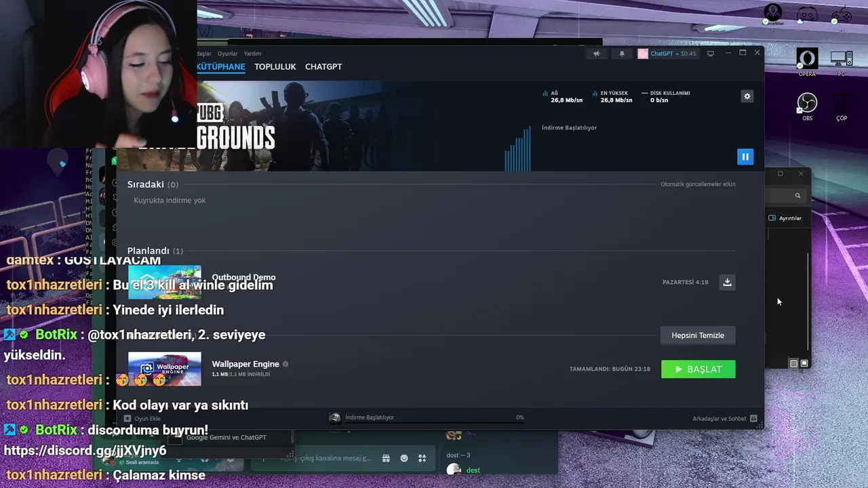This screenshot has height=488, width=868.
Task: Click search icon in background window
Action: (x=797, y=196)
